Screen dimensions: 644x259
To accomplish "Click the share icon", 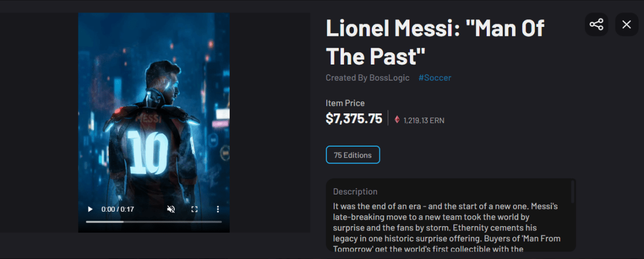I will point(596,25).
